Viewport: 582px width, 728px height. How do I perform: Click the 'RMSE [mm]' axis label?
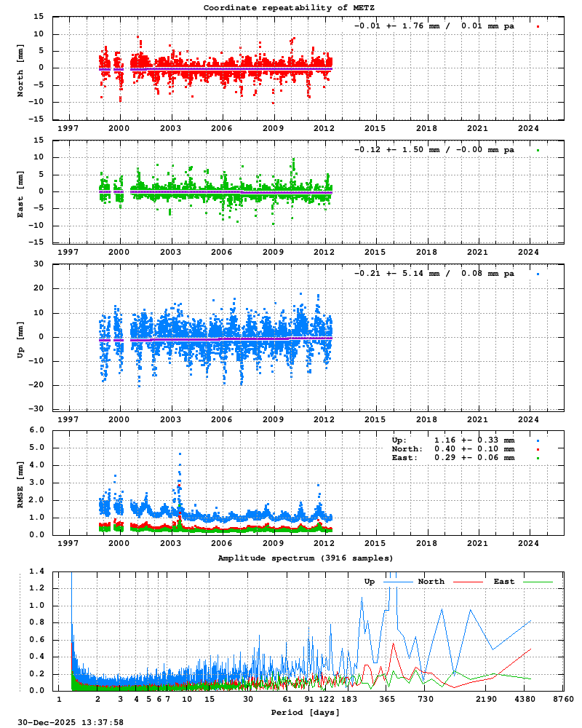[22, 483]
